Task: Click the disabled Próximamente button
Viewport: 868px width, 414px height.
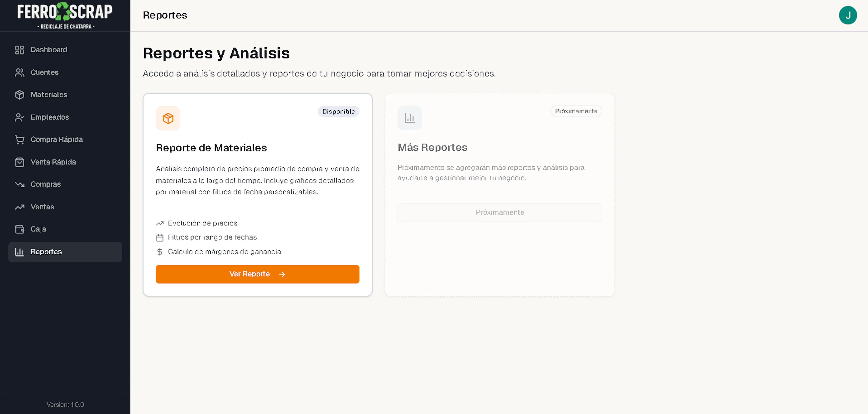Action: tap(499, 212)
